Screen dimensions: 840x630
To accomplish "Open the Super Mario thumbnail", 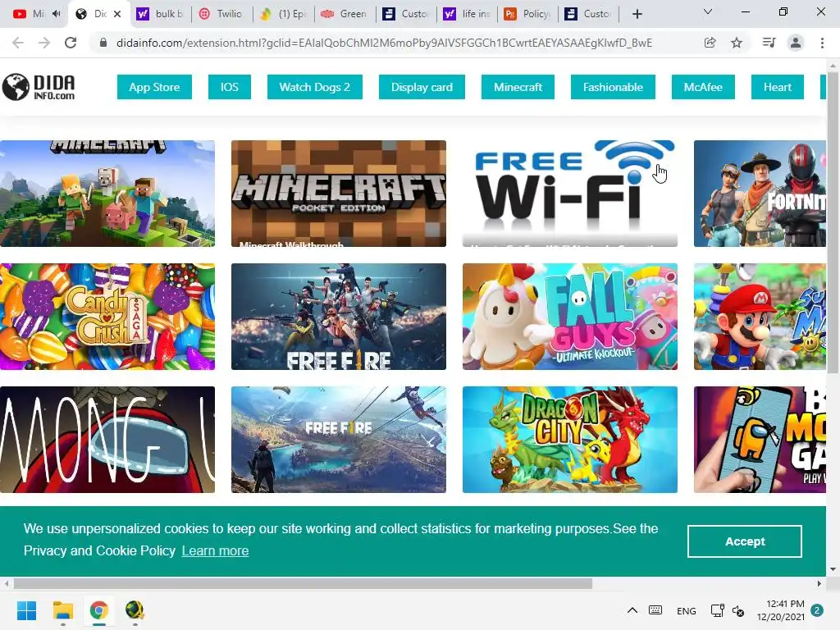I will point(760,317).
